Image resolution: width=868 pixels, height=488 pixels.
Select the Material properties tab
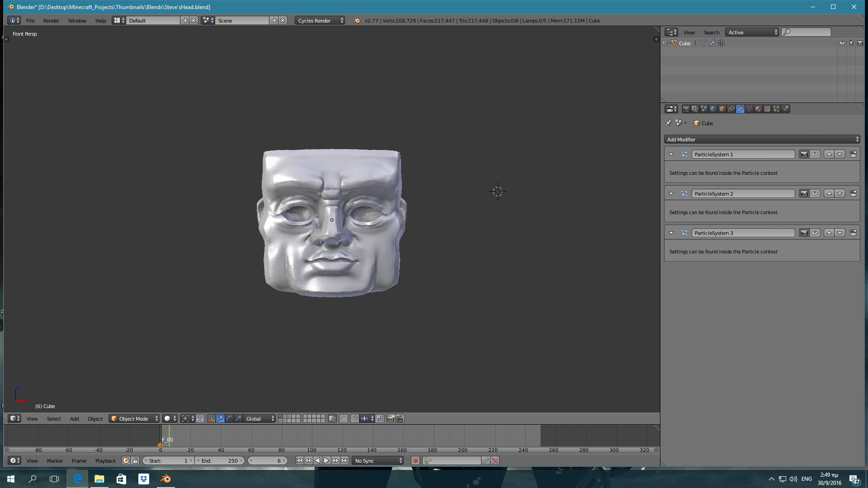[758, 109]
